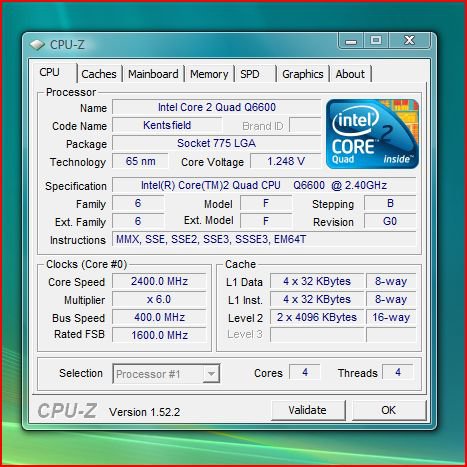Click the CPU-Z title bar app icon

pyautogui.click(x=37, y=45)
